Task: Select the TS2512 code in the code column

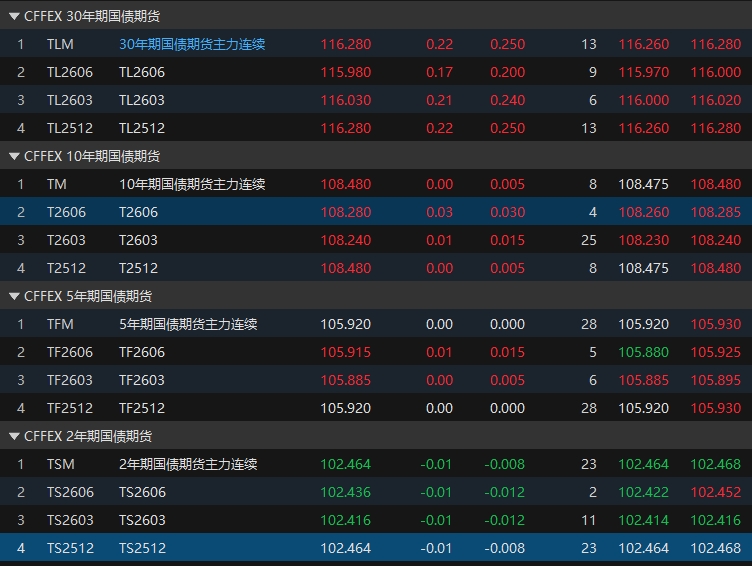Action: click(x=70, y=548)
